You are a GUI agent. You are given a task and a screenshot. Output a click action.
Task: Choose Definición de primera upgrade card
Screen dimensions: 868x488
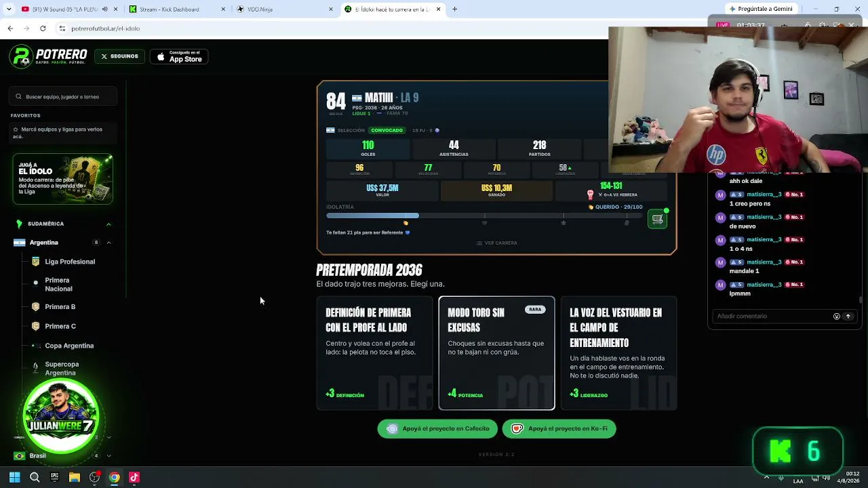coord(374,353)
